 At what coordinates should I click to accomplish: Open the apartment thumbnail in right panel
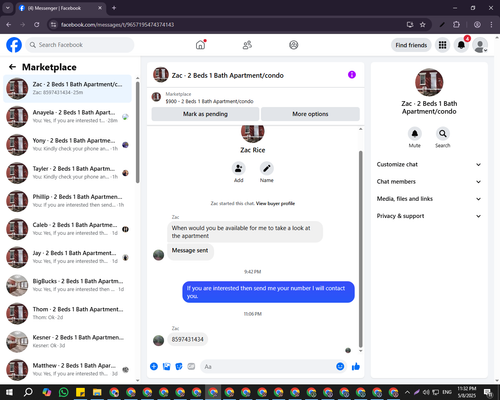pyautogui.click(x=429, y=82)
